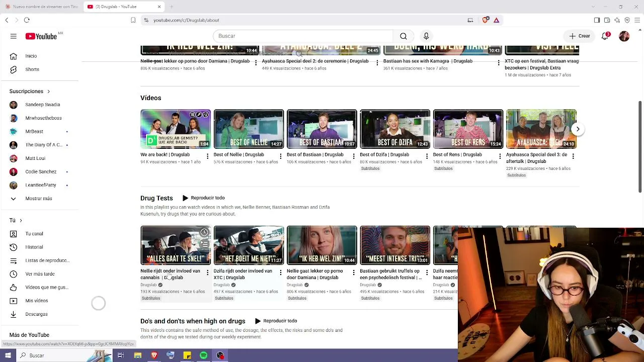Screen dimensions: 644x362
Task: Add 'Alles gaat te snel' to Watch Later
Action: 204,232
